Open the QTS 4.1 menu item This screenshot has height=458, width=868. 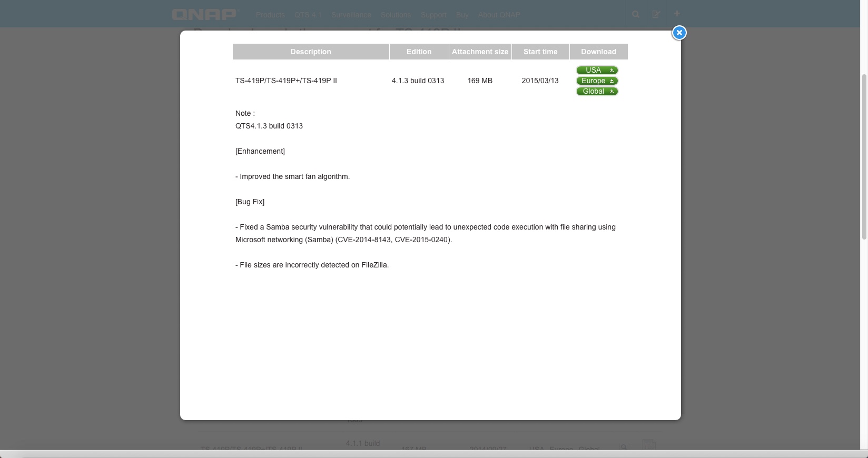pos(308,15)
